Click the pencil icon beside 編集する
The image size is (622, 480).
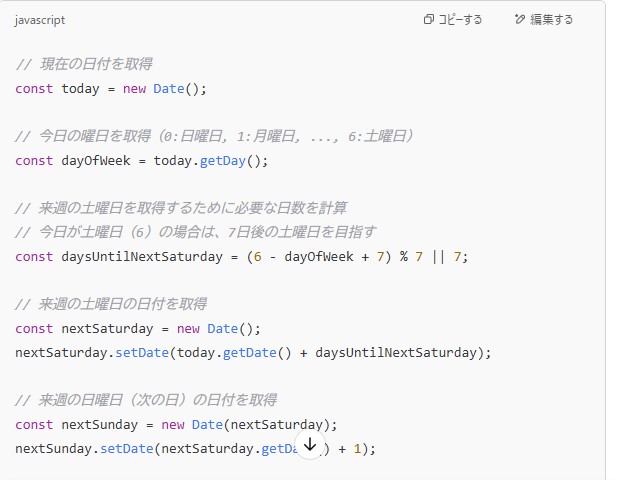(520, 19)
